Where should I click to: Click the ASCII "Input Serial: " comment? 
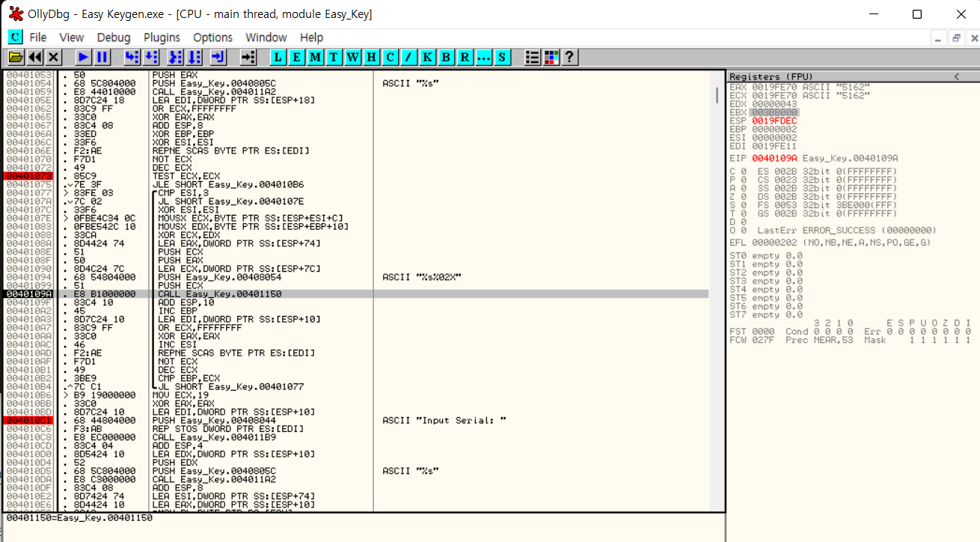444,420
